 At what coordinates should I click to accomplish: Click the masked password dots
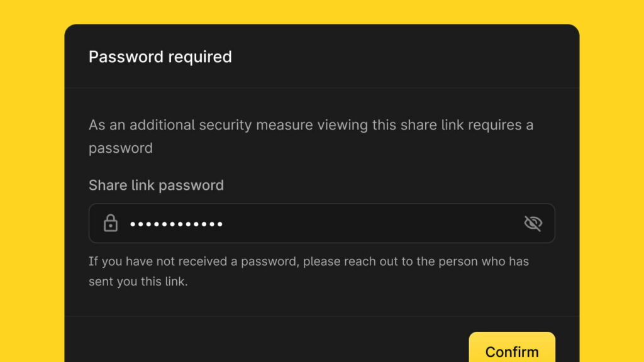(x=177, y=224)
